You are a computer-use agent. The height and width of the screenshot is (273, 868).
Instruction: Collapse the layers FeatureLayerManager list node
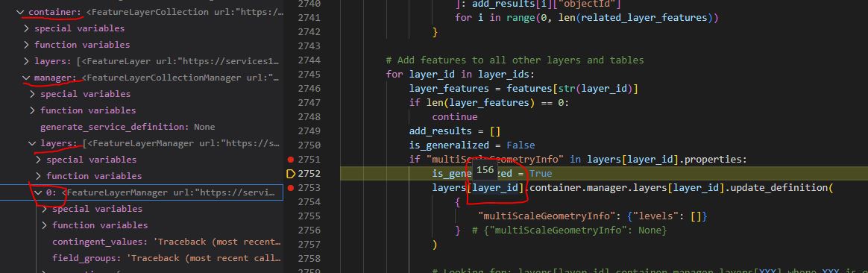33,143
